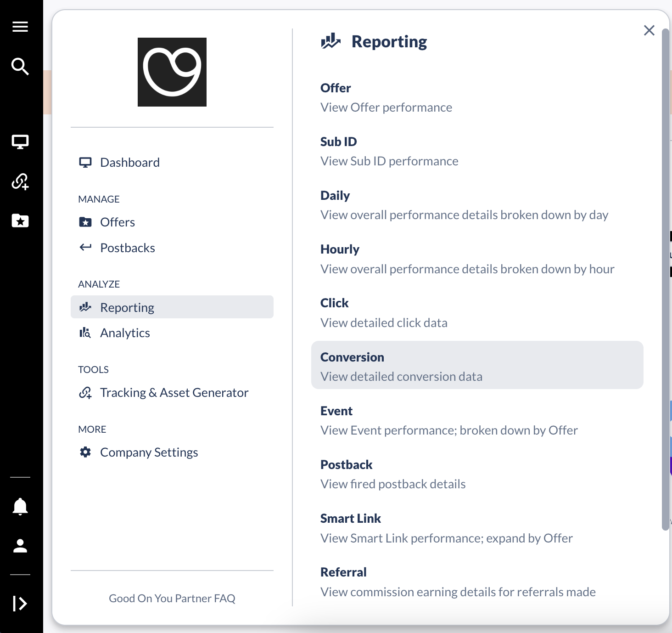Open Analytics under Analyze
The height and width of the screenshot is (633, 672).
[125, 333]
